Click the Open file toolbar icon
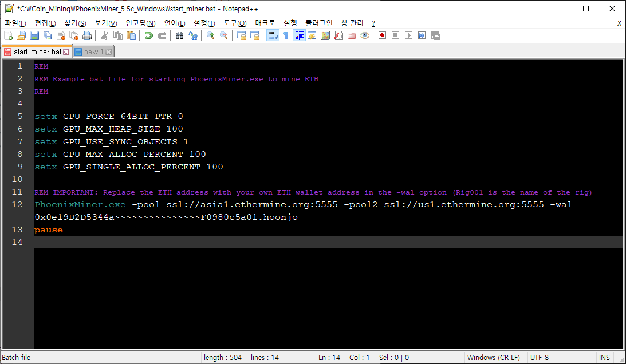 click(x=21, y=35)
